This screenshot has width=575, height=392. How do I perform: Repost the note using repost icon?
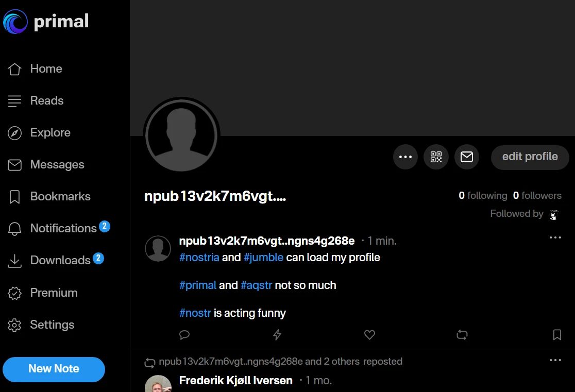tap(462, 335)
